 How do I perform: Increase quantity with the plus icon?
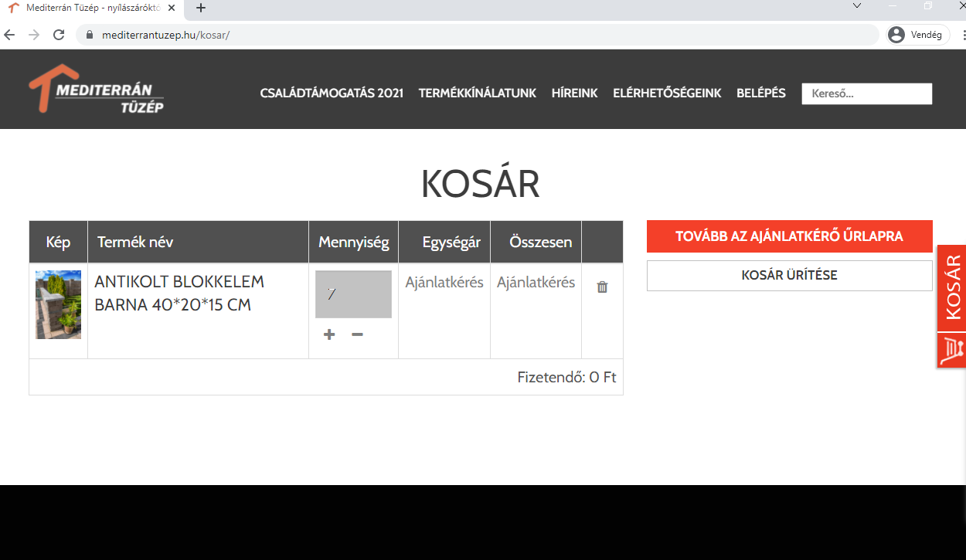click(x=329, y=334)
